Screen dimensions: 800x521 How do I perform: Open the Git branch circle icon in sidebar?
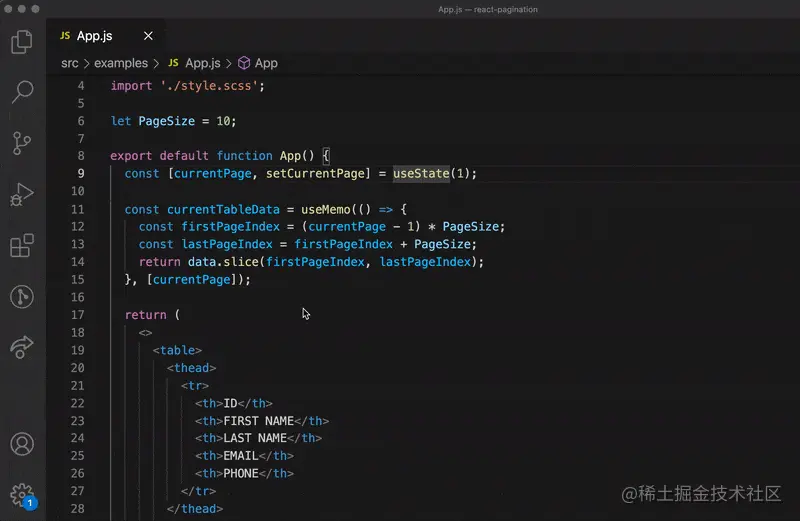pos(22,297)
